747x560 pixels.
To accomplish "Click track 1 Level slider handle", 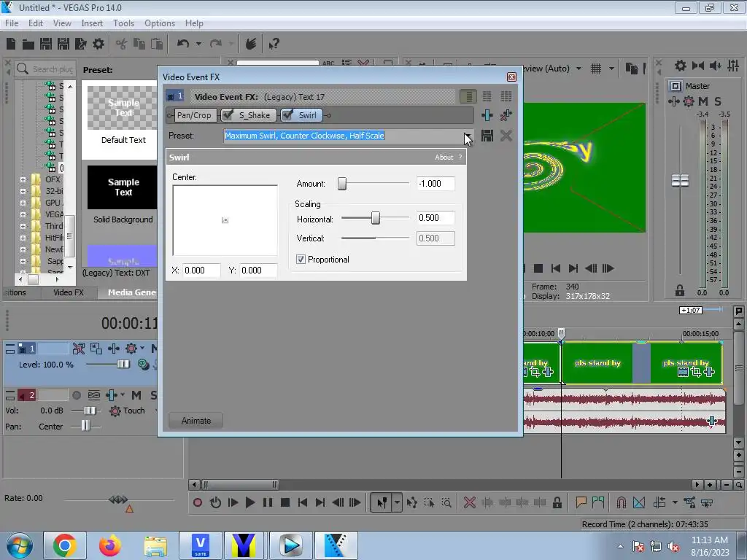I will (x=123, y=365).
